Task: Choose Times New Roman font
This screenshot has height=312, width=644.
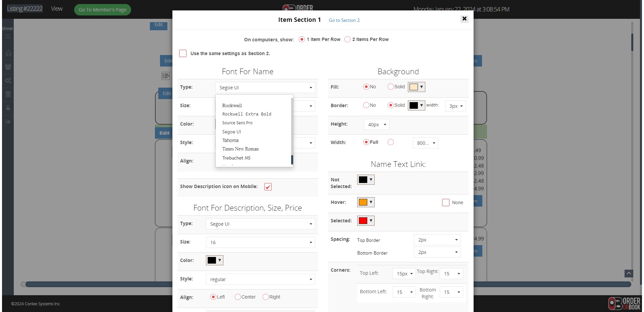Action: click(240, 149)
